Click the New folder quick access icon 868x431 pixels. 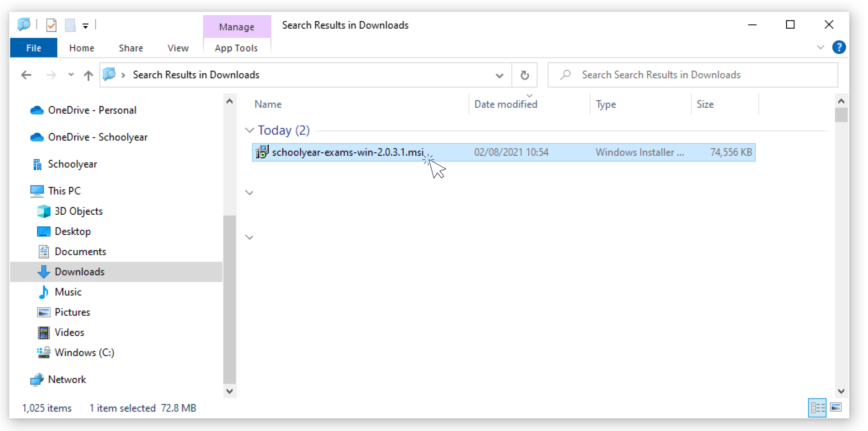pyautogui.click(x=70, y=25)
